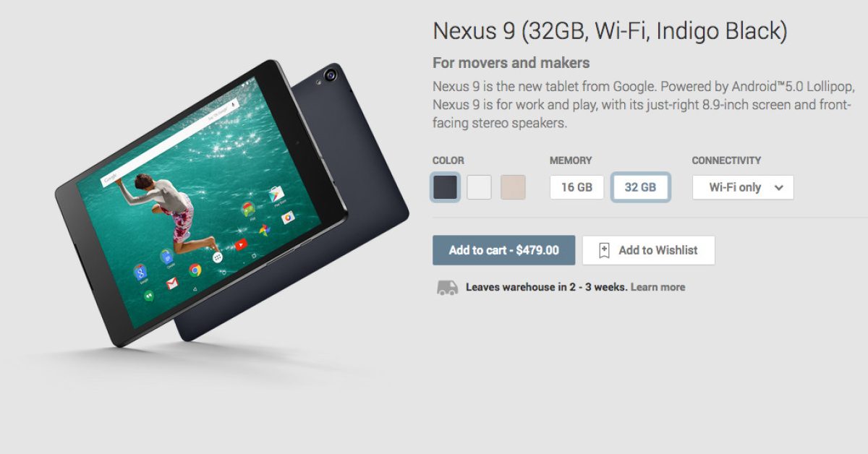Click the bookmark icon in Add to Wishlist
This screenshot has height=454, width=868.
tap(604, 250)
